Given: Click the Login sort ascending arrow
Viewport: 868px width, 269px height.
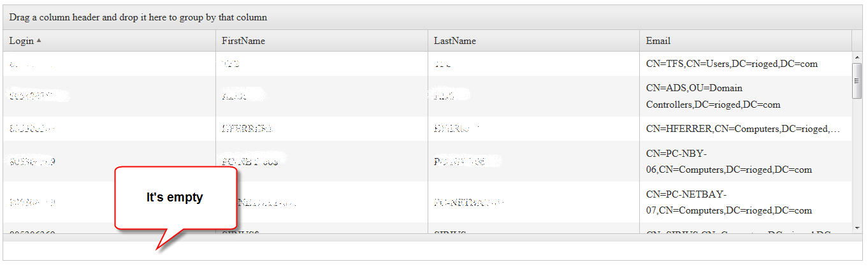Looking at the screenshot, I should point(39,41).
